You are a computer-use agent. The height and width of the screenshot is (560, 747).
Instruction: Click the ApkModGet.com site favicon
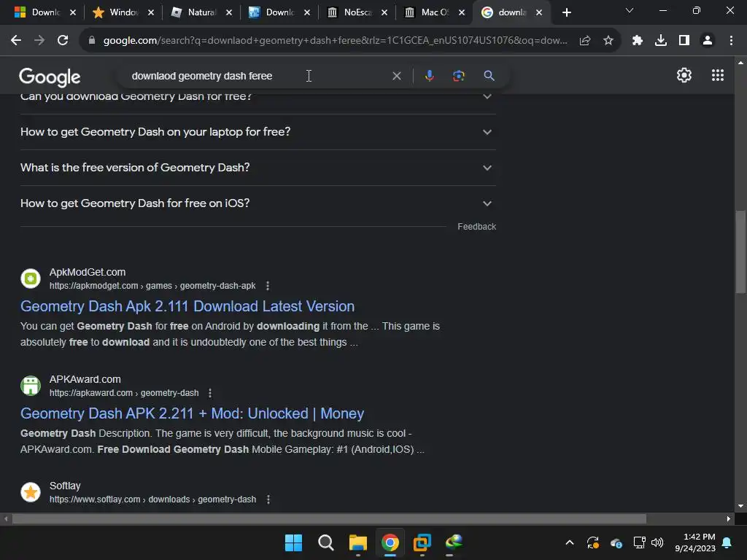(31, 279)
